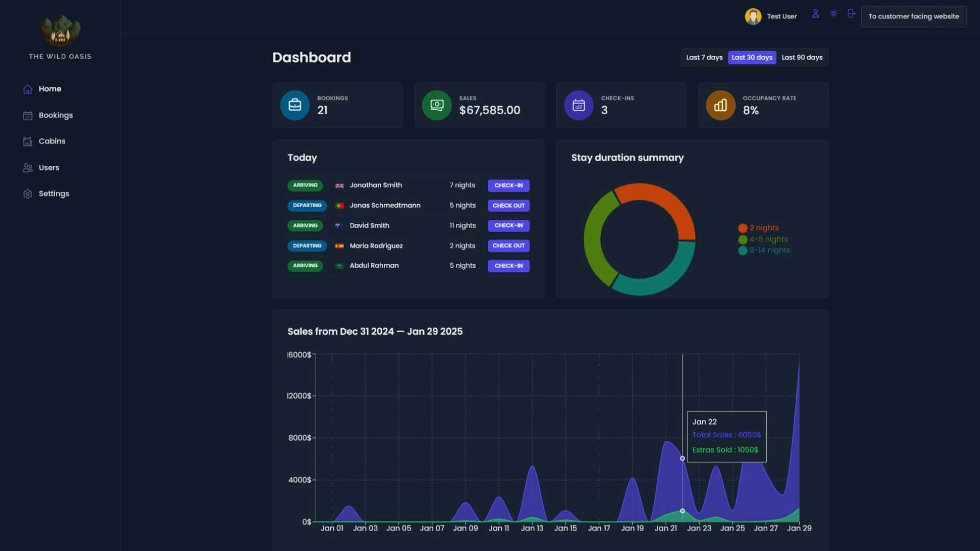Open the user account icon
The height and width of the screenshot is (551, 980).
[816, 14]
